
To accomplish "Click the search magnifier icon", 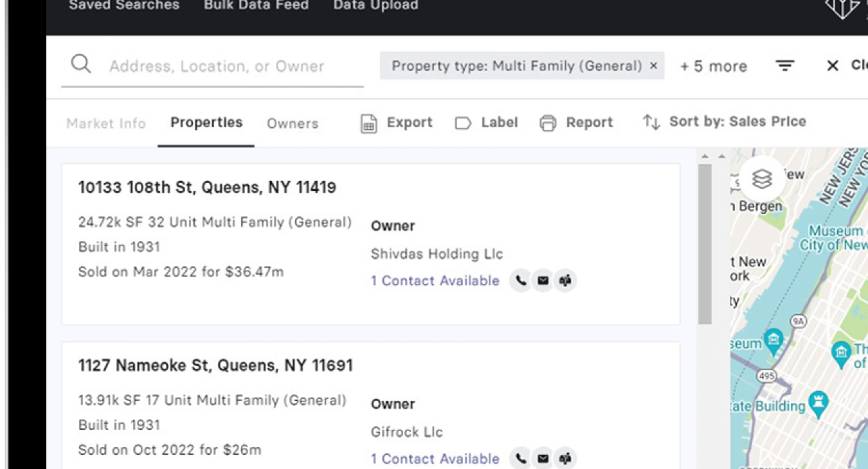I will 81,64.
